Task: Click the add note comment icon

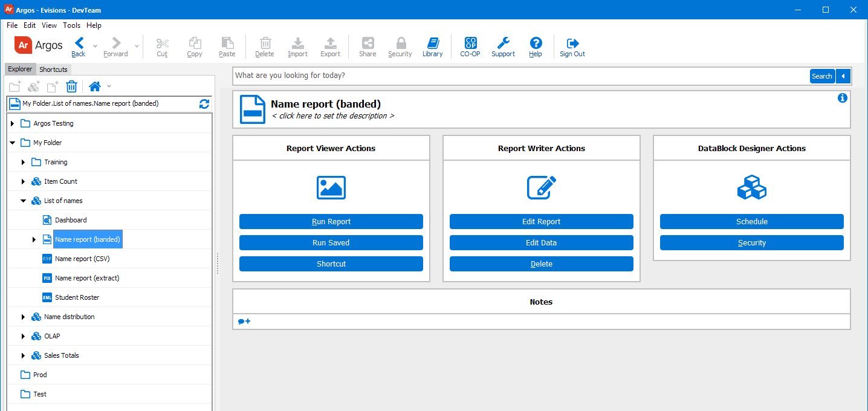Action: 244,322
